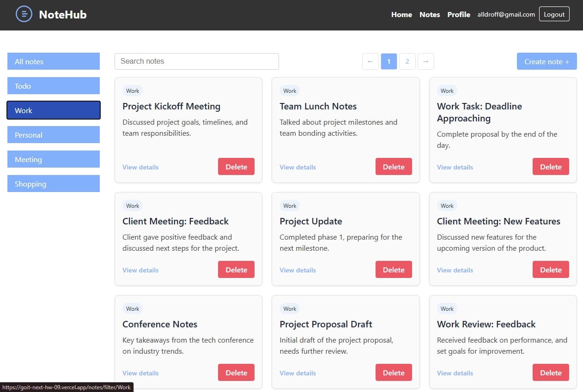Image resolution: width=583 pixels, height=392 pixels.
Task: Open the Profile navigation link
Action: point(459,14)
